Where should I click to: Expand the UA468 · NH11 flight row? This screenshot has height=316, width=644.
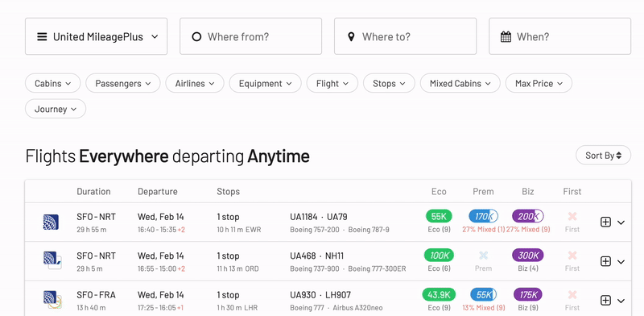(x=621, y=261)
